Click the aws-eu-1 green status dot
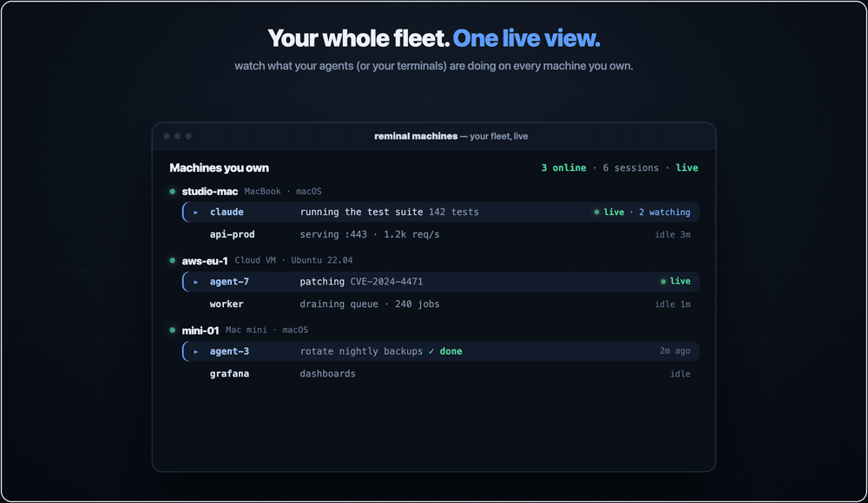 [x=172, y=261]
